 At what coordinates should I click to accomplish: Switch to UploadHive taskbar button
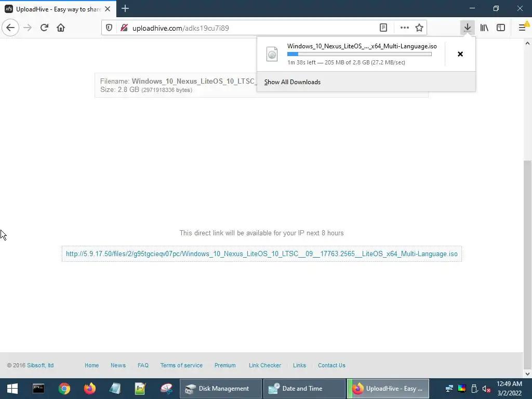pyautogui.click(x=388, y=389)
